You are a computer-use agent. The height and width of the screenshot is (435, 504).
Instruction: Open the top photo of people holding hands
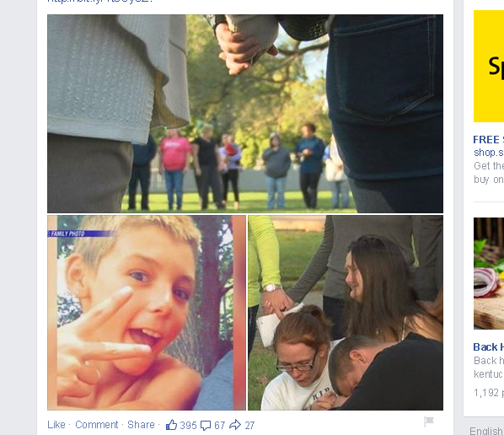click(245, 114)
